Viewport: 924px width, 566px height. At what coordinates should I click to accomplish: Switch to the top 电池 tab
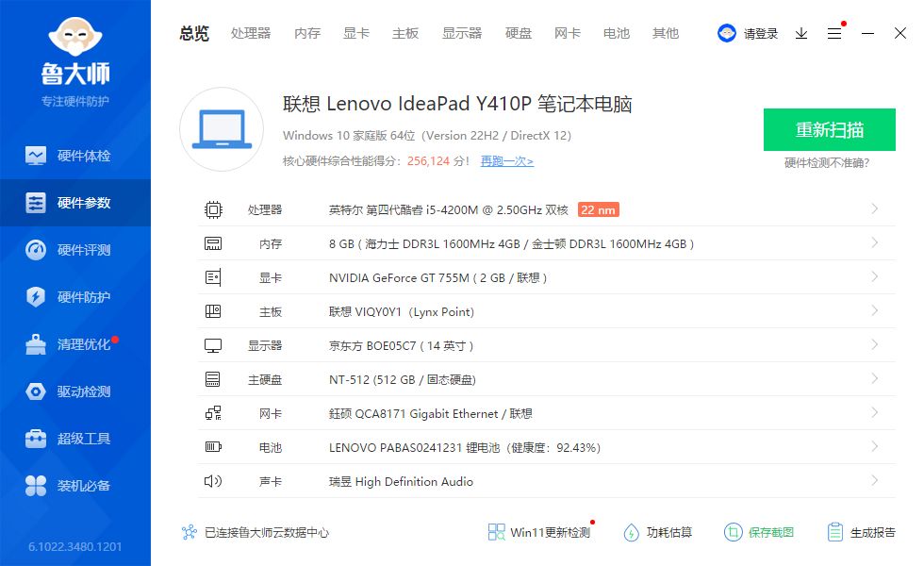coord(617,33)
